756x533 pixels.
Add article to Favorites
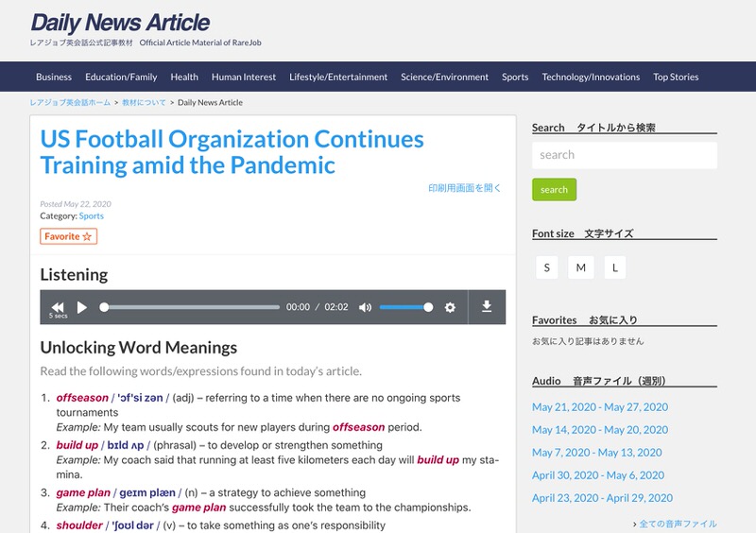click(68, 236)
